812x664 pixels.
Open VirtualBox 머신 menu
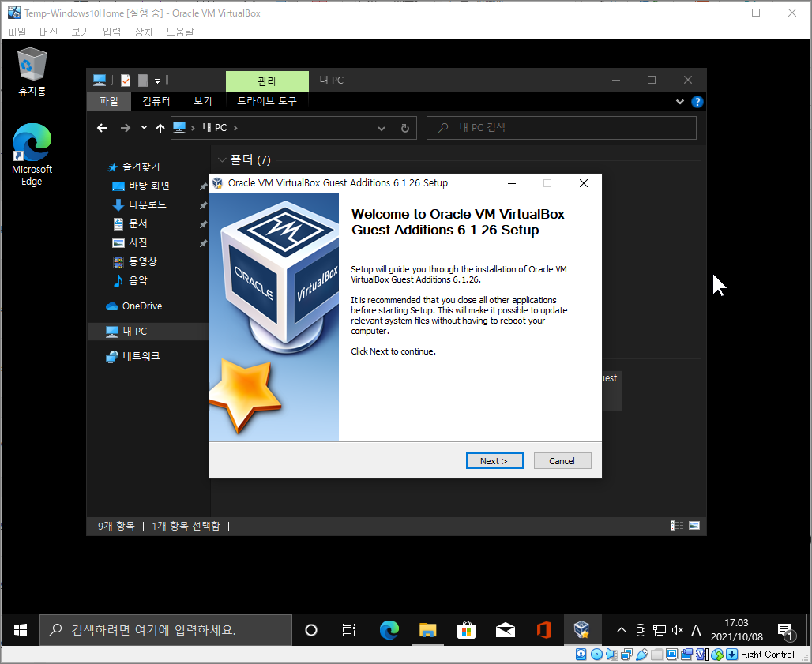pyautogui.click(x=48, y=32)
